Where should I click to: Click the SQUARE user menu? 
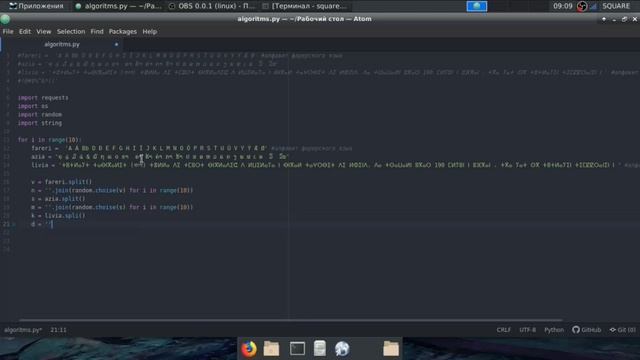coord(616,6)
